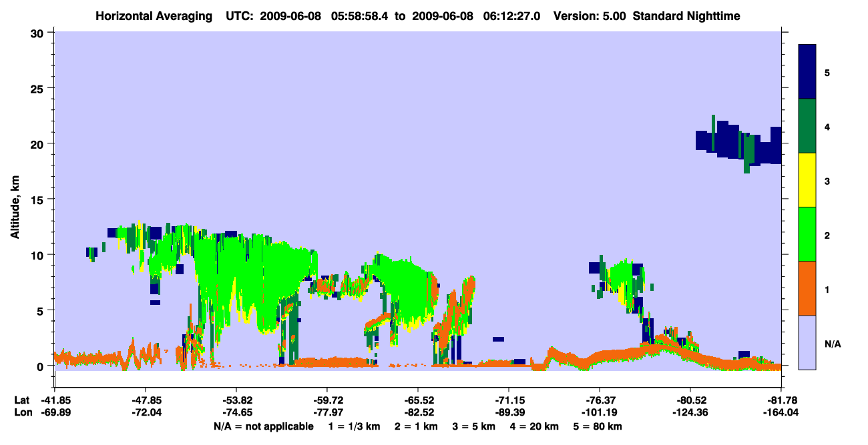Click the bright green legend swatch labeled 2

pyautogui.click(x=807, y=234)
